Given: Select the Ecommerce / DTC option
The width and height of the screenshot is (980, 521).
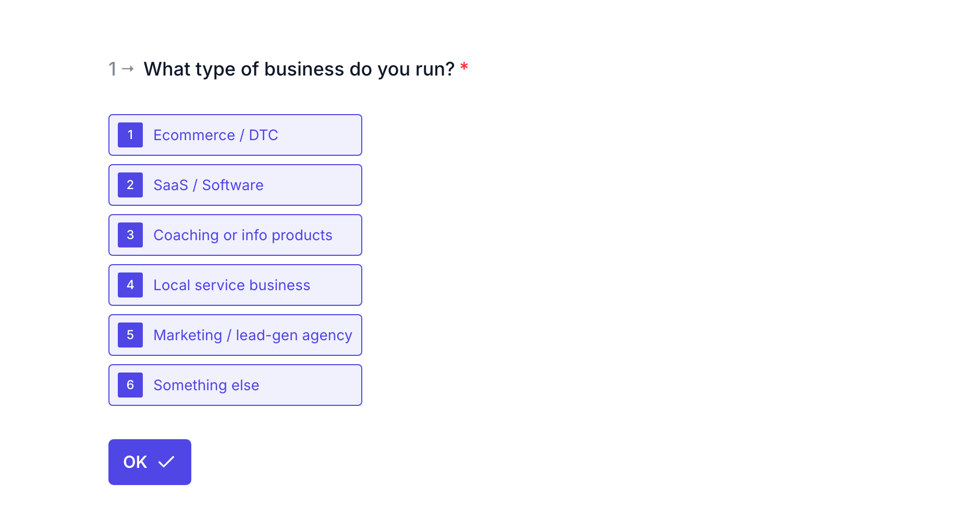Looking at the screenshot, I should (x=235, y=135).
